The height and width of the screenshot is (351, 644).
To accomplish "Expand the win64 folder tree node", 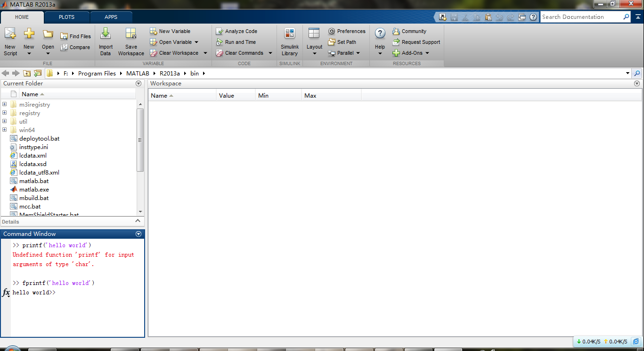I will [x=5, y=130].
